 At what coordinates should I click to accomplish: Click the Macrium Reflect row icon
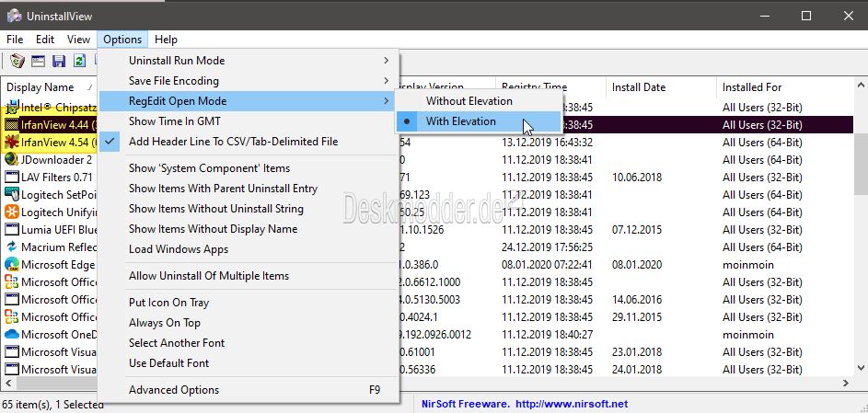(12, 247)
